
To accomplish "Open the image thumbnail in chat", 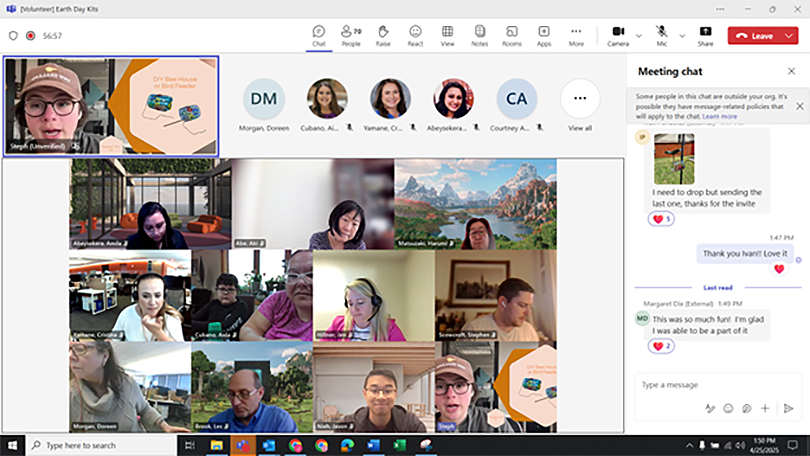I will (674, 158).
